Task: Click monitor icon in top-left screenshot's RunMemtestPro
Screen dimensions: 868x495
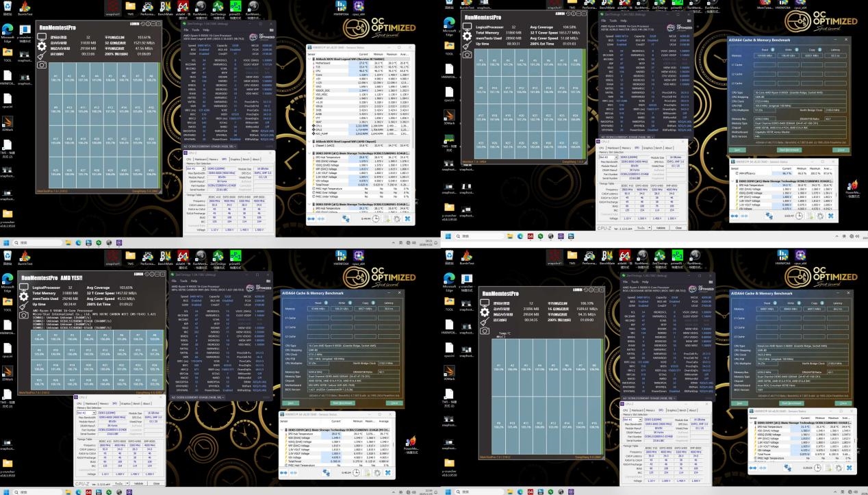Action: [42, 36]
